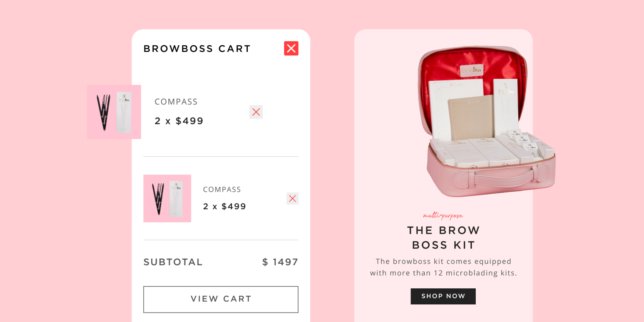
Task: Click the second item's 2 x $499 price
Action: tap(225, 206)
